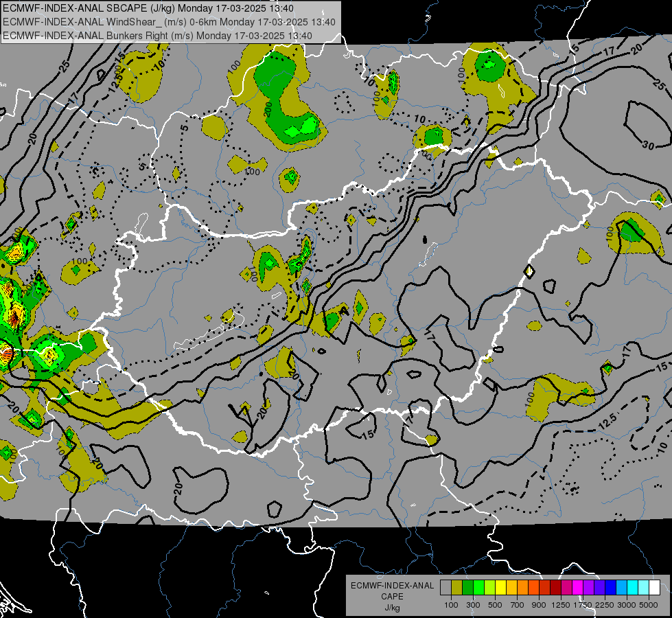Click the bright magenta legend swatch

click(578, 587)
